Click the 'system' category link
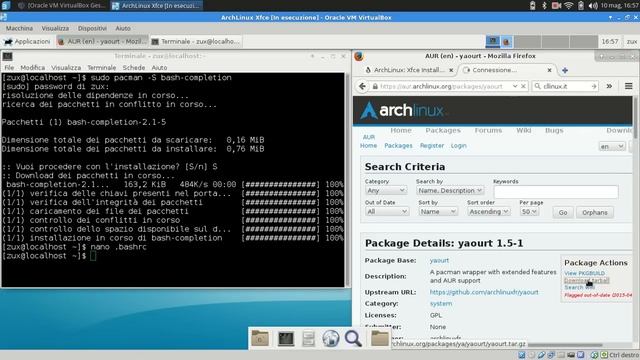The image size is (640, 360). [441, 304]
